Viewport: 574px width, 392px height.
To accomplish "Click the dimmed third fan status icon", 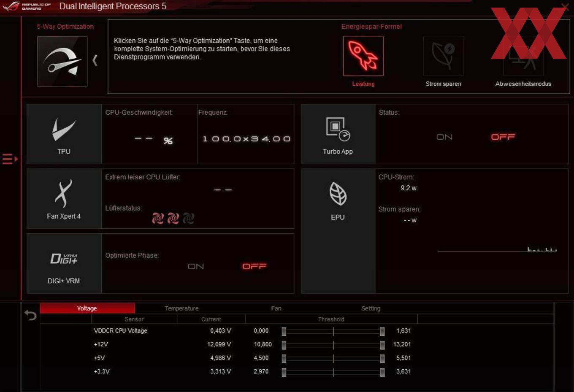I will coord(188,218).
